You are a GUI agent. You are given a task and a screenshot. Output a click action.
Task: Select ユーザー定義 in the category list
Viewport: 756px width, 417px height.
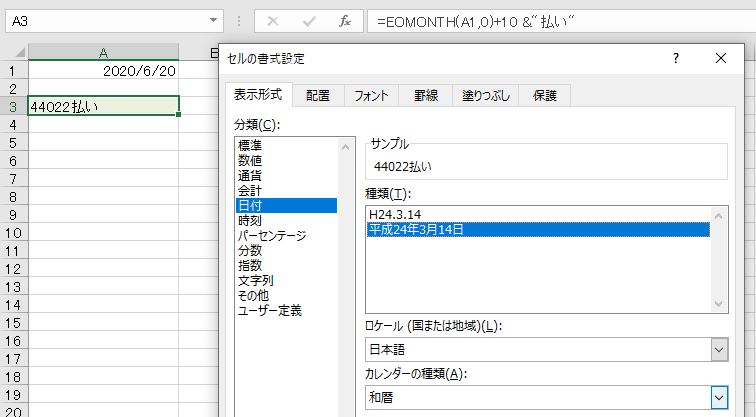[286, 310]
